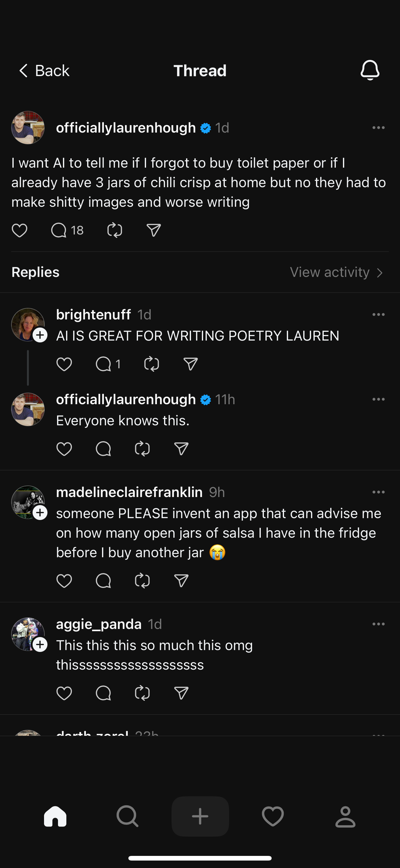Viewport: 400px width, 868px height.
Task: Open more options on madelineclairefranklin's reply
Action: click(x=379, y=492)
